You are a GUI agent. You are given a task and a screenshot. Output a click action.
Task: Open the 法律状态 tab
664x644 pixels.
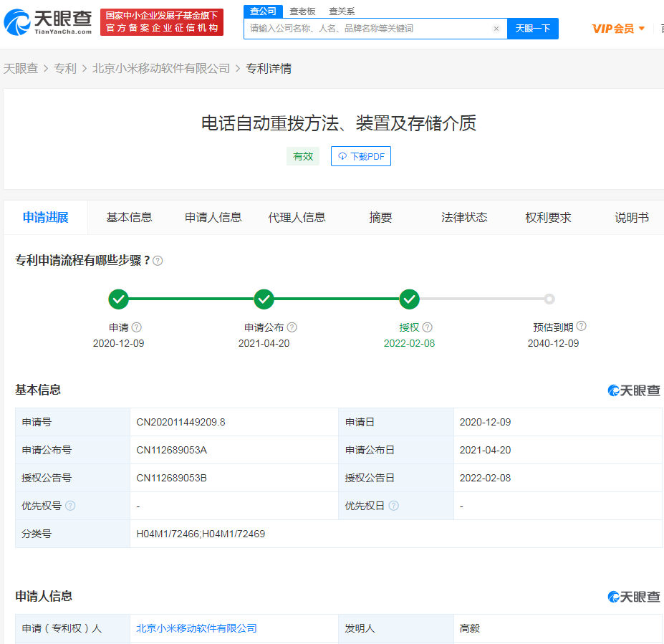[464, 218]
